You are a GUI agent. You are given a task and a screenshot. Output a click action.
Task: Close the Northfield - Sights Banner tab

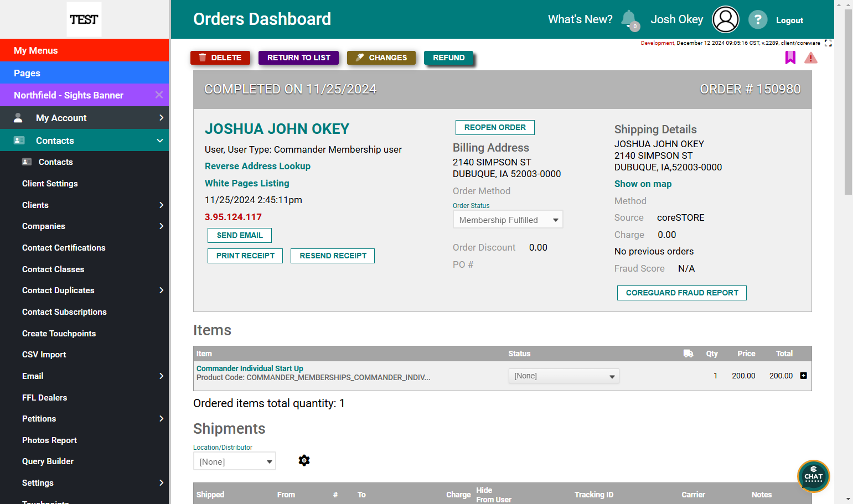coord(159,95)
